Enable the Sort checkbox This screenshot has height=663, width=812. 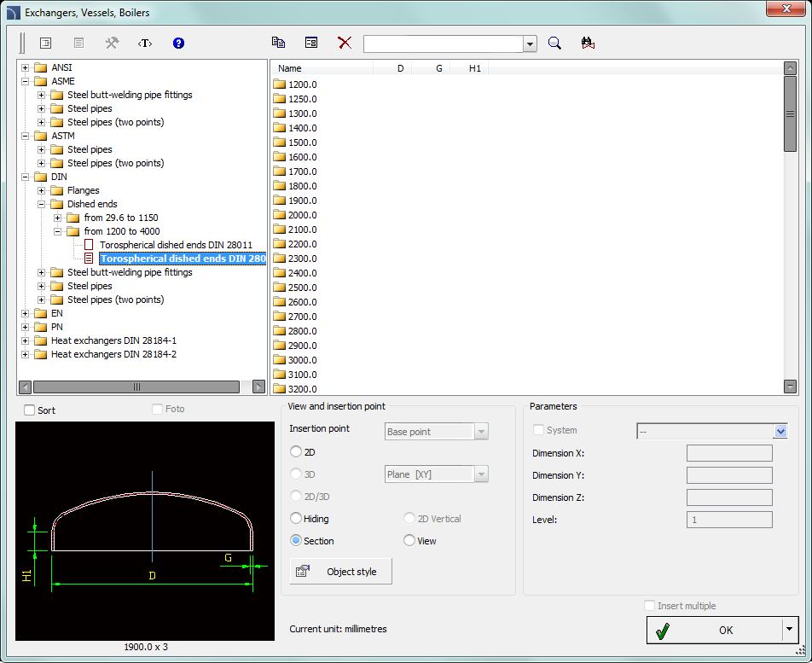point(30,410)
